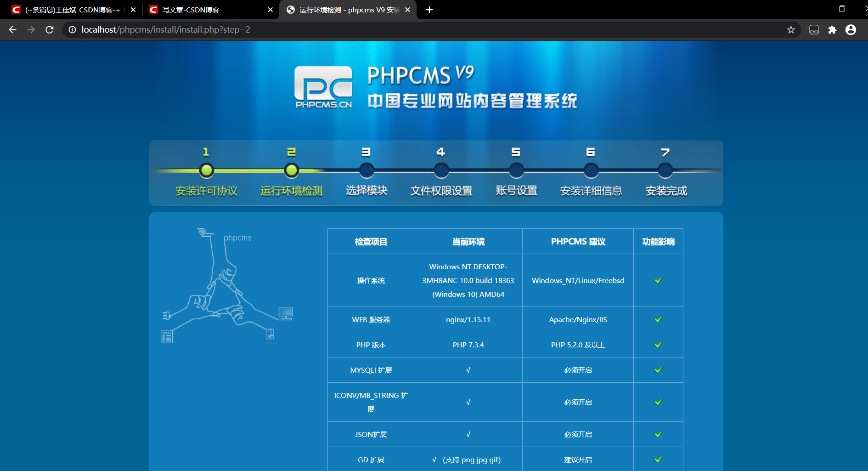
Task: Click step 7 circle marker 安装完成
Action: [665, 170]
